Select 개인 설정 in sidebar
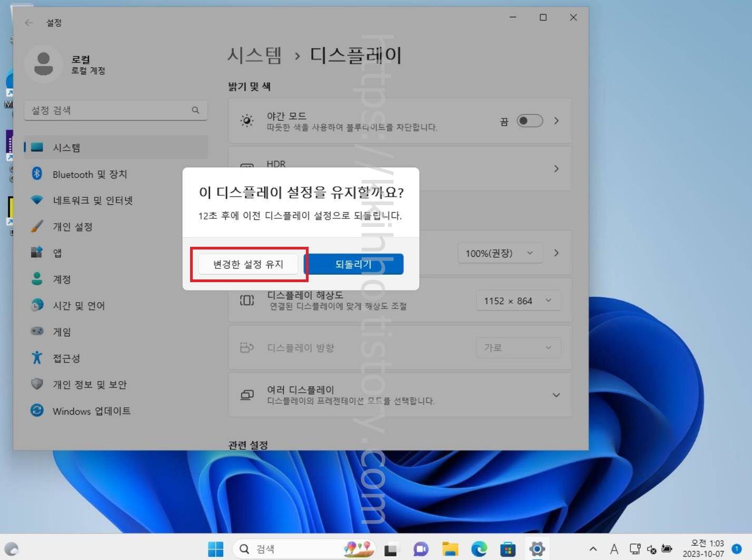This screenshot has height=560, width=752. pyautogui.click(x=116, y=226)
